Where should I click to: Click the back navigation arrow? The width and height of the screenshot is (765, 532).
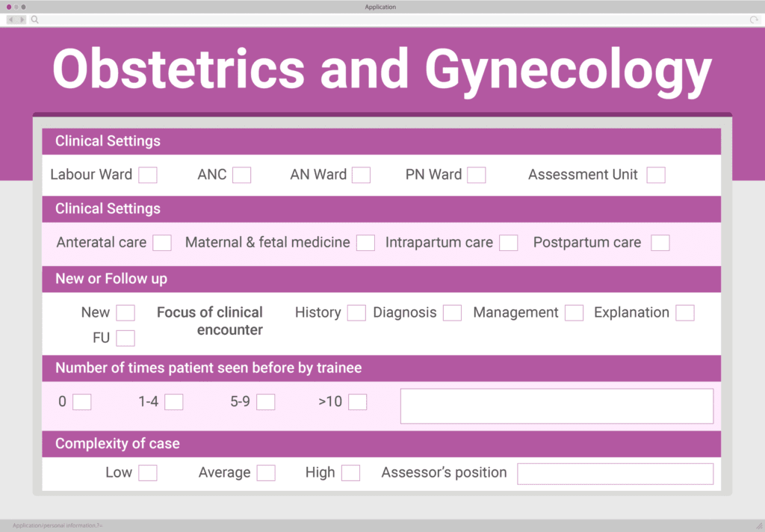[9, 19]
